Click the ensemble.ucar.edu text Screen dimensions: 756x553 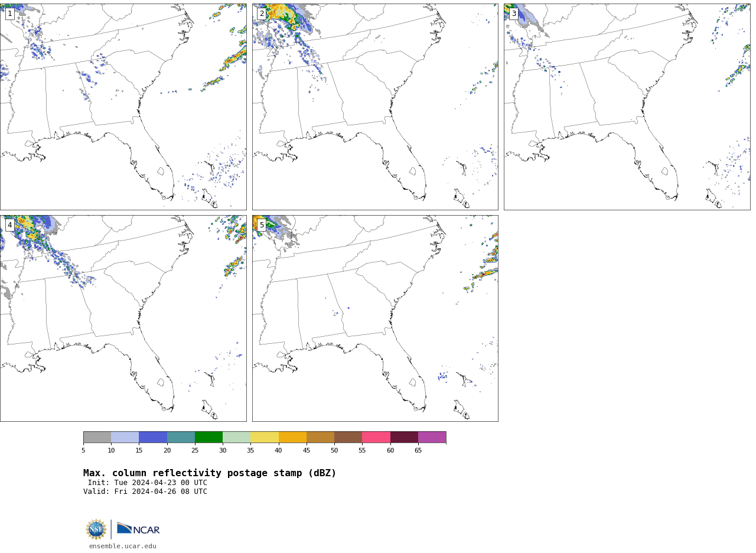coord(123,547)
